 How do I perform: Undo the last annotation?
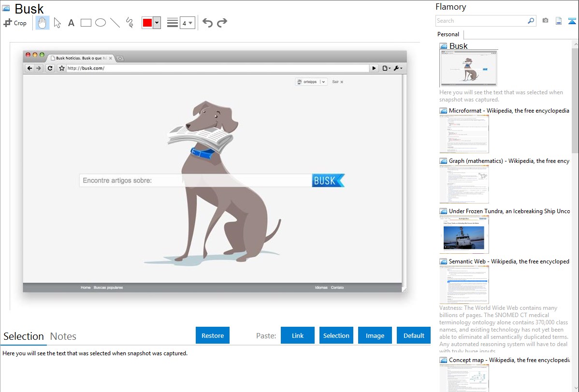pyautogui.click(x=207, y=23)
